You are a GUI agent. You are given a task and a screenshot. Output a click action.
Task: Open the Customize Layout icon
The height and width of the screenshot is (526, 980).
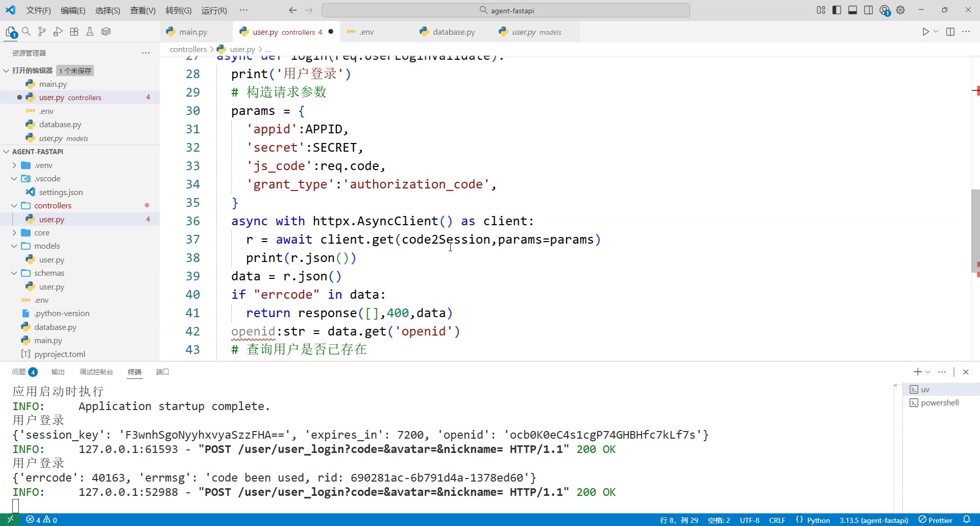tap(821, 10)
